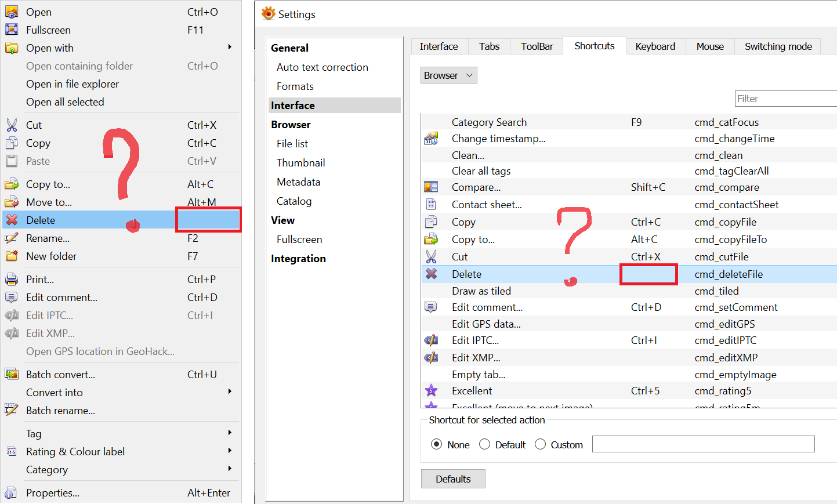
Task: Click the Cut scissors icon in context menu
Action: tap(12, 125)
